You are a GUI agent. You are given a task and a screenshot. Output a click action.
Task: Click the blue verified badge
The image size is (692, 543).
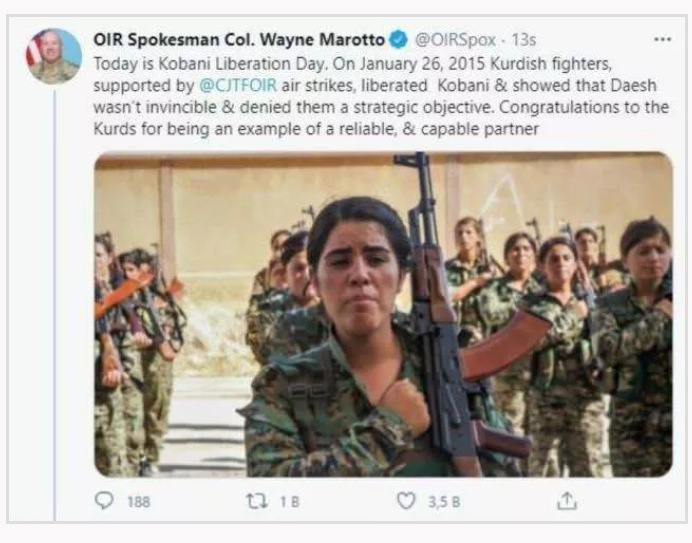399,39
